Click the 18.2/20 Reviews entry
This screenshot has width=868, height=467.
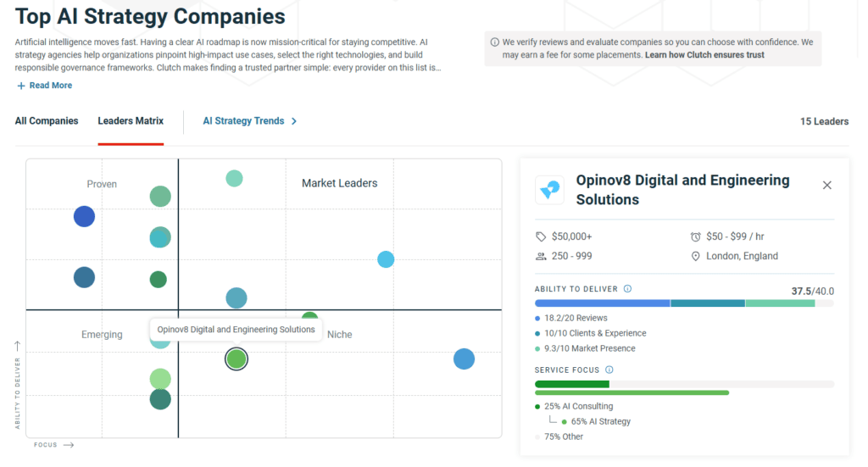576,318
